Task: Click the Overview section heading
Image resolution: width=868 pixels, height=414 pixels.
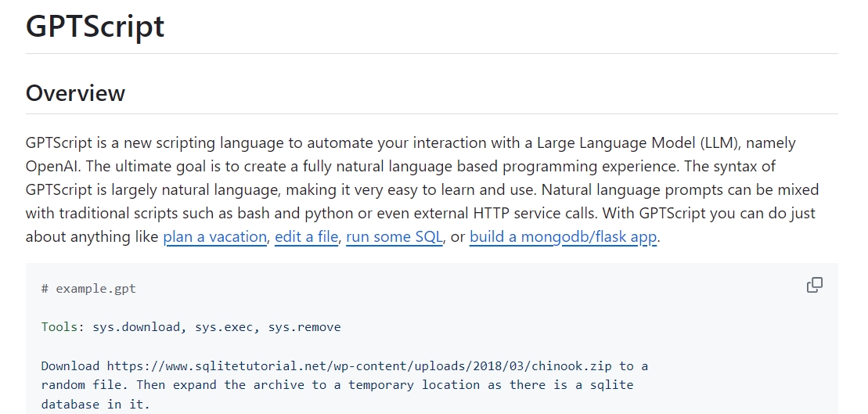Action: point(75,93)
